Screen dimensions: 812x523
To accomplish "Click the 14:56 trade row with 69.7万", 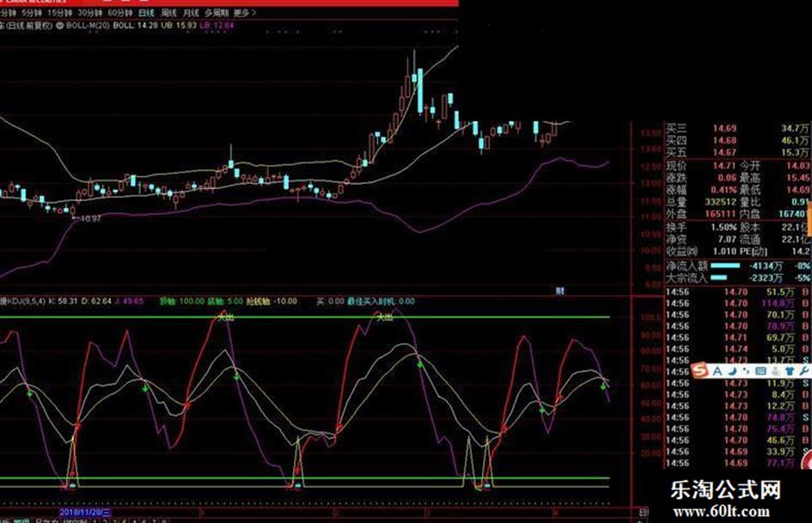I will [x=737, y=338].
